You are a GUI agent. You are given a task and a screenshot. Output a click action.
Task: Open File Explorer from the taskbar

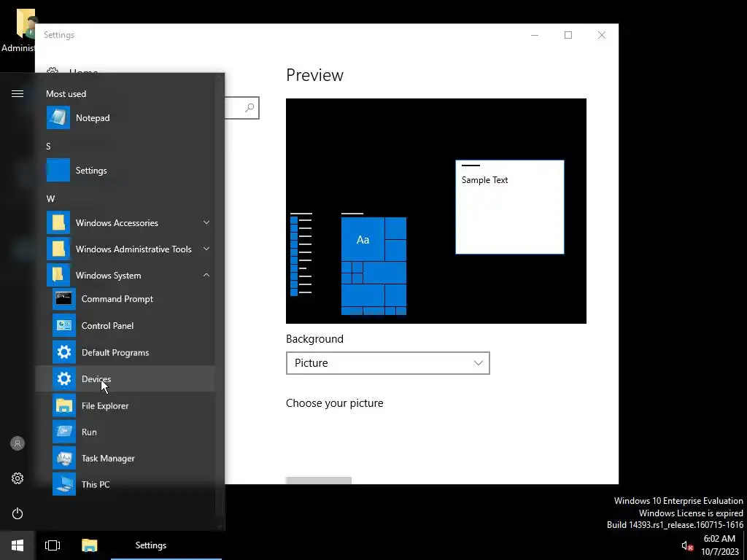tap(89, 545)
